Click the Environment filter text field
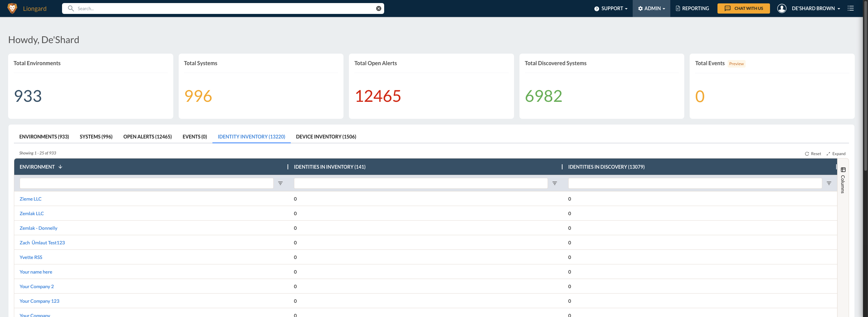 [146, 183]
